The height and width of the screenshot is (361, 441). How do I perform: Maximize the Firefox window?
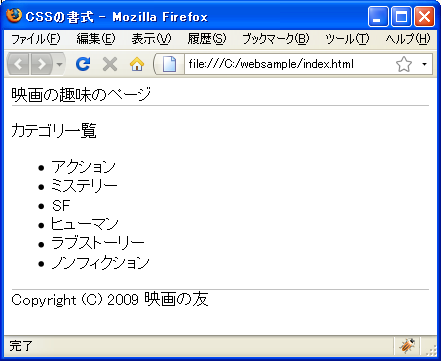401,16
